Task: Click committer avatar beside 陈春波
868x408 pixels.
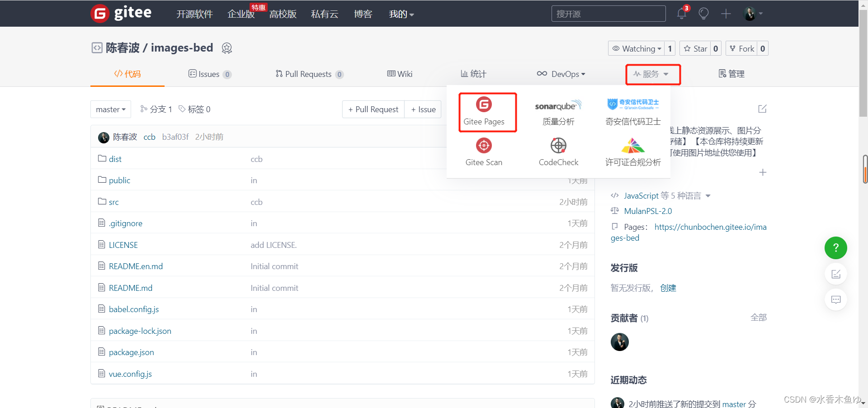Action: (x=104, y=137)
